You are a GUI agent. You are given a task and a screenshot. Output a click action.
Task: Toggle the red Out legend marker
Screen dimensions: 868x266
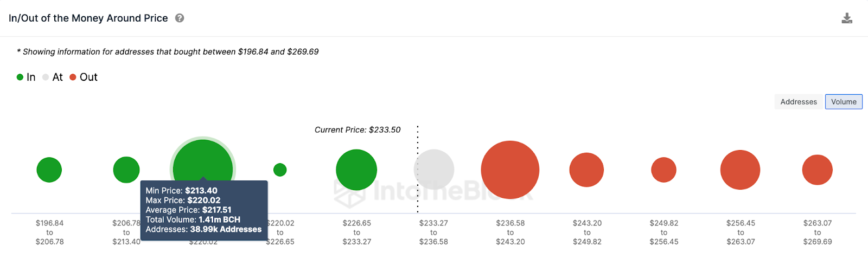(73, 77)
